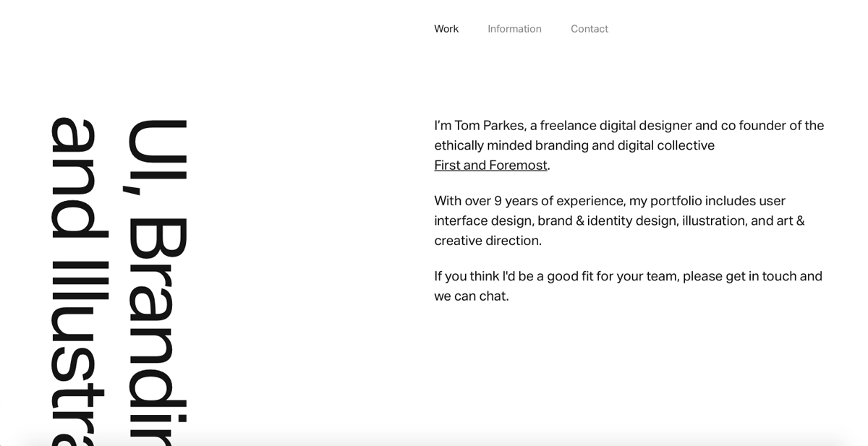868x446 pixels.
Task: Select the Work navigation item
Action: [x=446, y=28]
